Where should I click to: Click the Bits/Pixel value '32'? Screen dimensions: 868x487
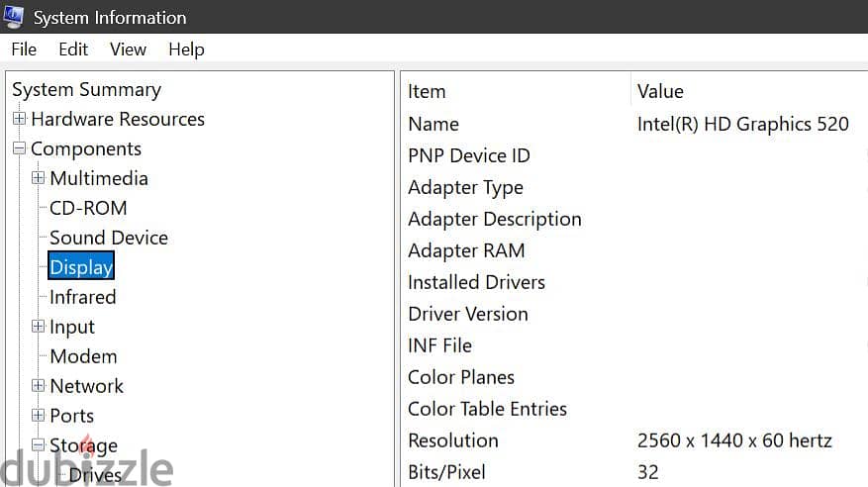[x=647, y=472]
